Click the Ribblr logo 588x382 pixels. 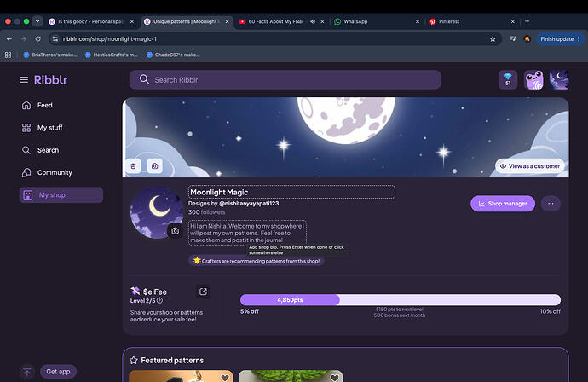(x=50, y=79)
